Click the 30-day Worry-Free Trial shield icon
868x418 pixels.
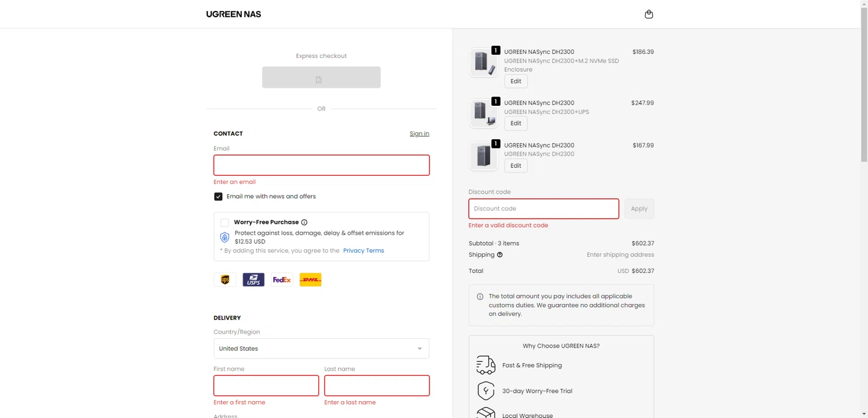486,391
